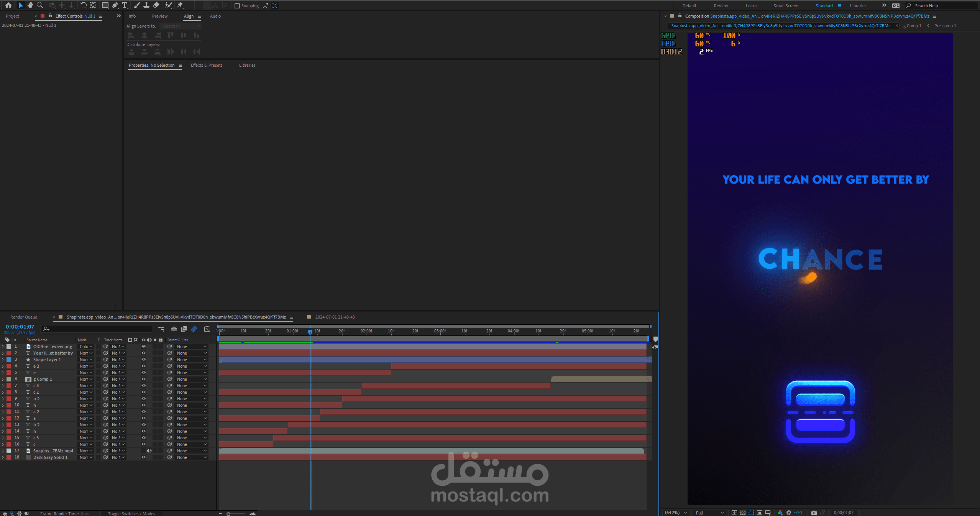Select the Hand tool
980x516 pixels.
pyautogui.click(x=30, y=5)
